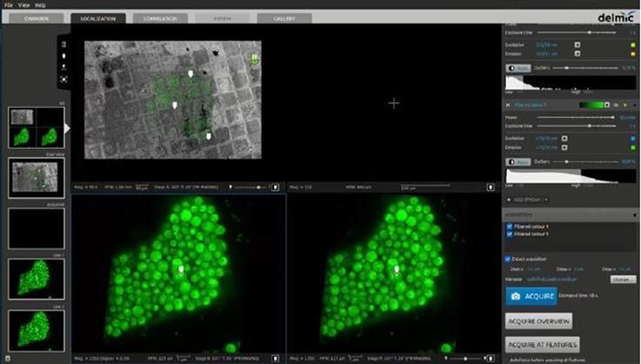Select the ruler tool in the viewport toolbar
641x364 pixels.
[x=63, y=44]
